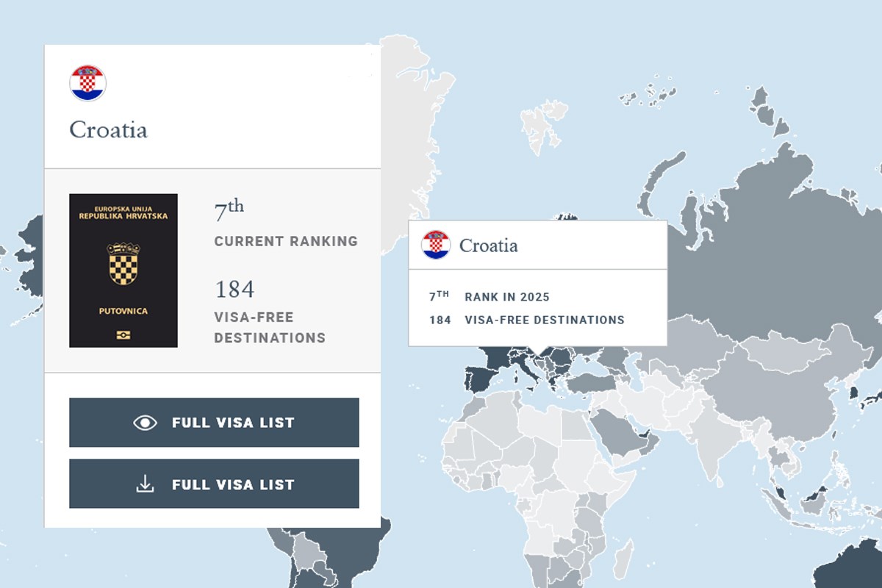
Task: Click the Croatia flag in the map tooltip
Action: (436, 245)
